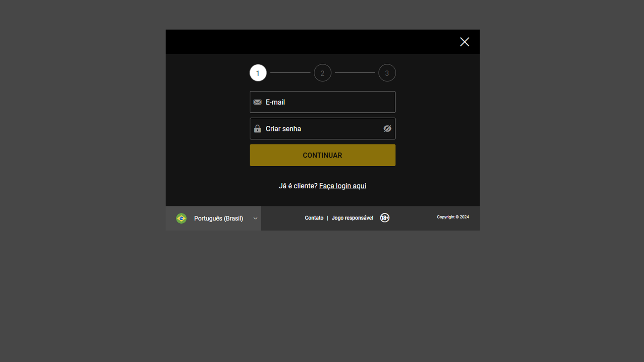Focus the Criar senha password field
Viewport: 644px width, 362px height.
[322, 129]
